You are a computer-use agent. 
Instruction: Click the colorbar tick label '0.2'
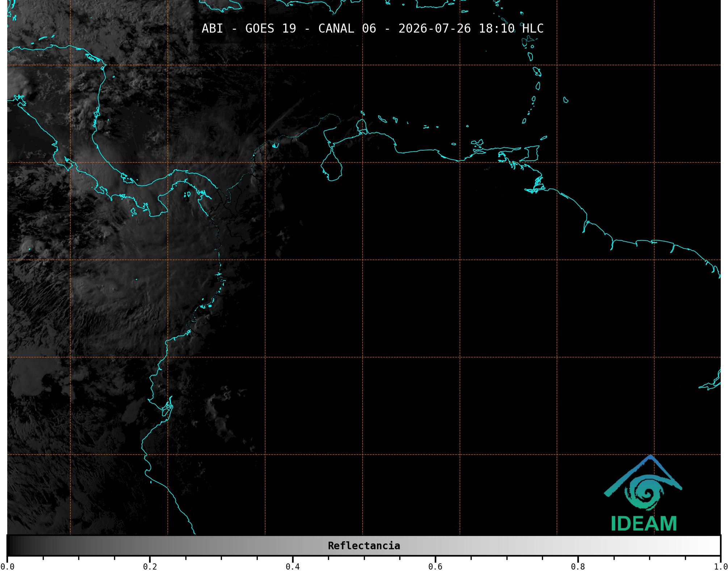click(x=150, y=567)
